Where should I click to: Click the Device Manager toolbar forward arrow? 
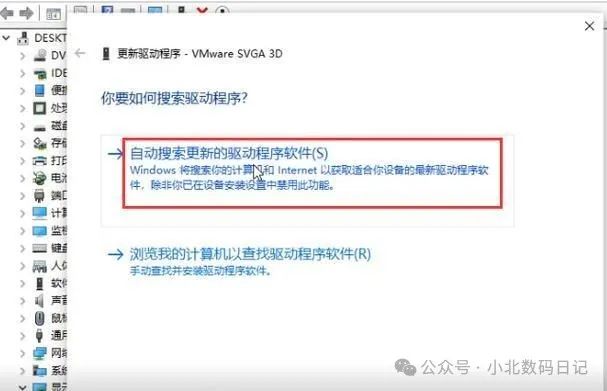click(x=26, y=14)
